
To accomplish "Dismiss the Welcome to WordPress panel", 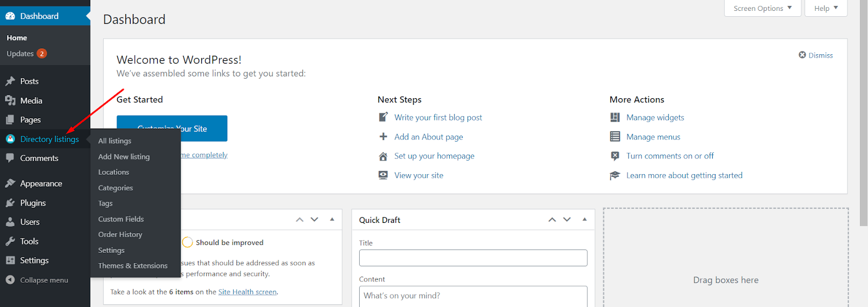I will click(815, 55).
